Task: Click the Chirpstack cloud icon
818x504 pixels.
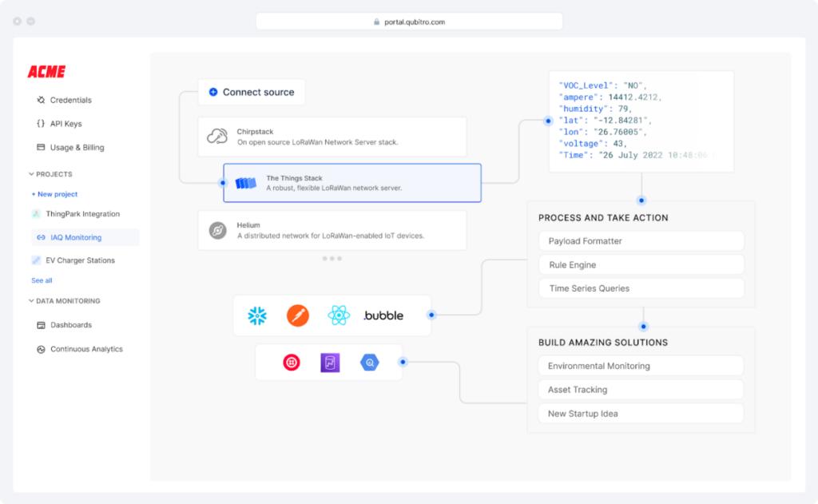Action: [x=217, y=137]
